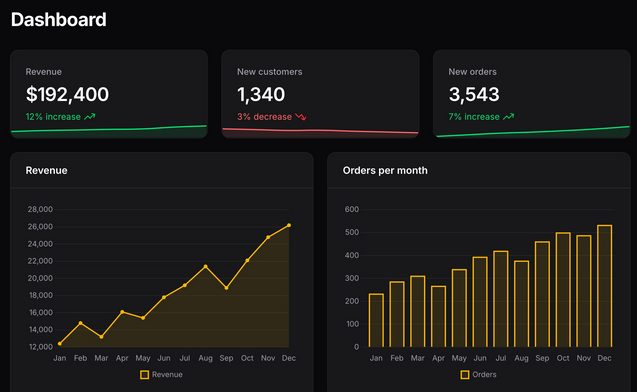The width and height of the screenshot is (637, 392).
Task: Click the Oct bar in Orders chart
Action: coord(563,290)
